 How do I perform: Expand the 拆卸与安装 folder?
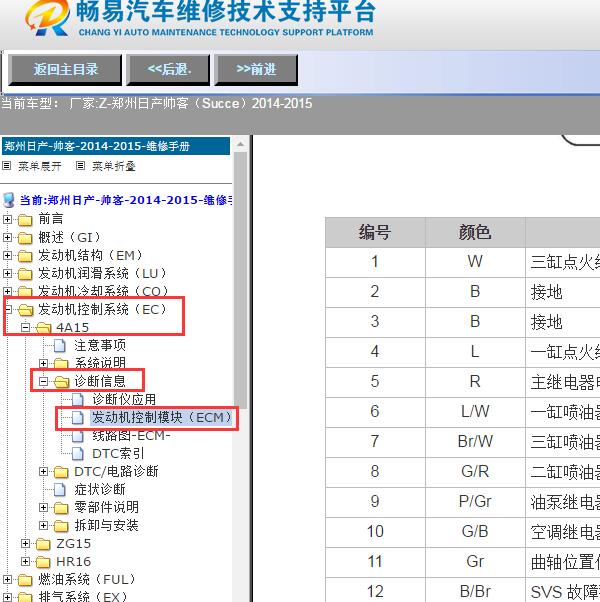click(x=43, y=526)
